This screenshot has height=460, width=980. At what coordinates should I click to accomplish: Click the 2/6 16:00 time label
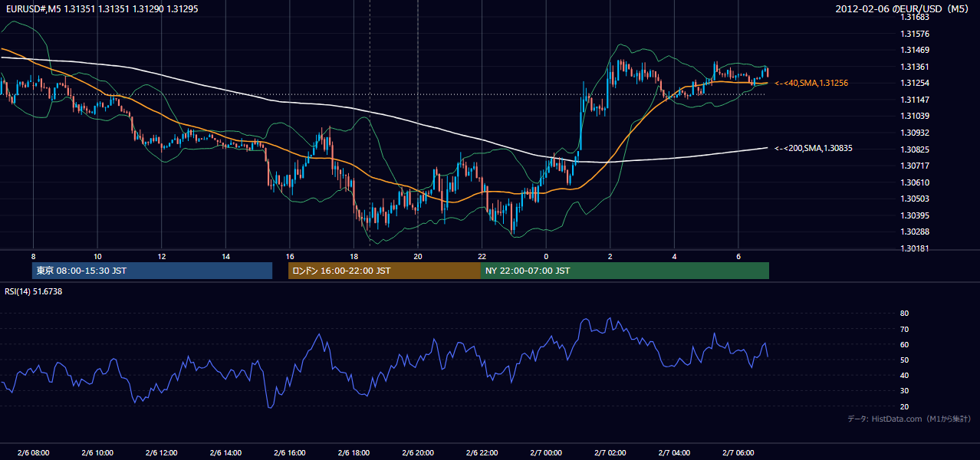pyautogui.click(x=289, y=452)
